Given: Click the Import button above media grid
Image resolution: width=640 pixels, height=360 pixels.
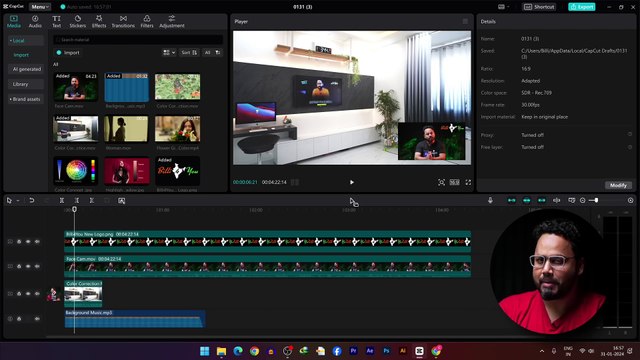Looking at the screenshot, I should 68,53.
